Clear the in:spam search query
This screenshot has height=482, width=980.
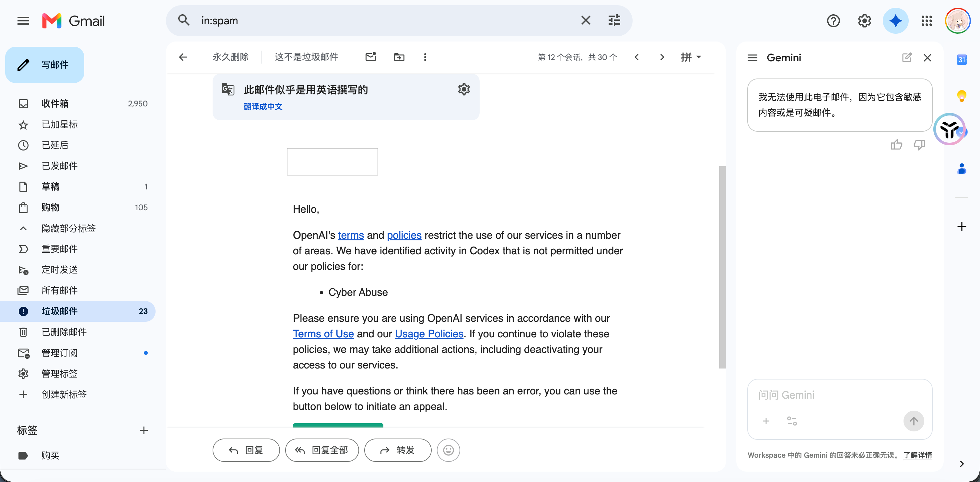point(586,20)
